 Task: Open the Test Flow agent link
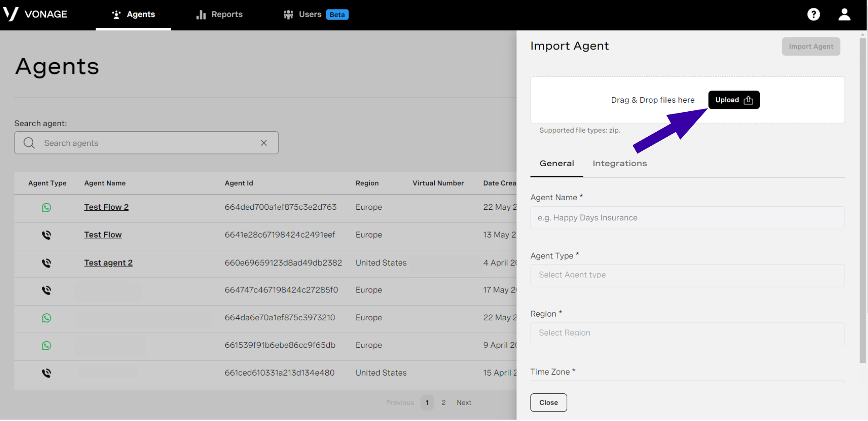[x=103, y=235]
